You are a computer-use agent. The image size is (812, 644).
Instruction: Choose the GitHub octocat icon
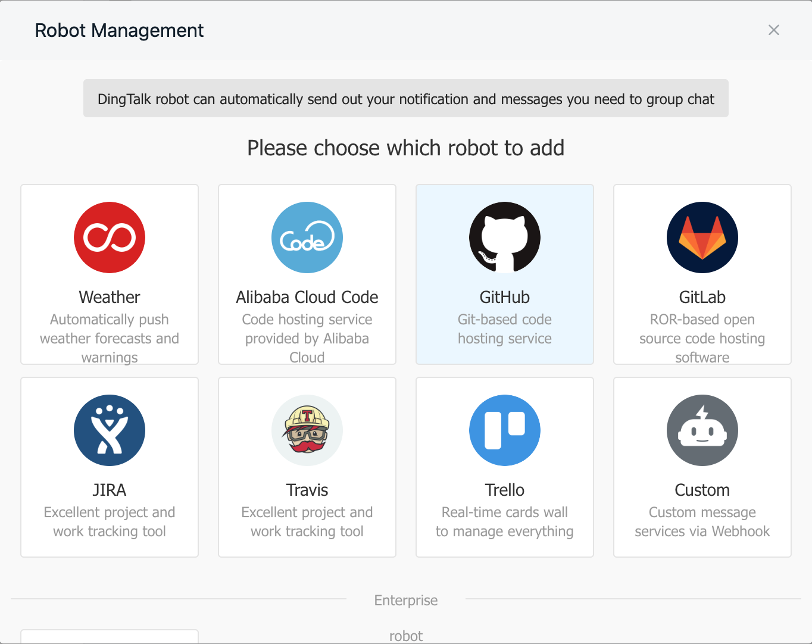tap(505, 237)
